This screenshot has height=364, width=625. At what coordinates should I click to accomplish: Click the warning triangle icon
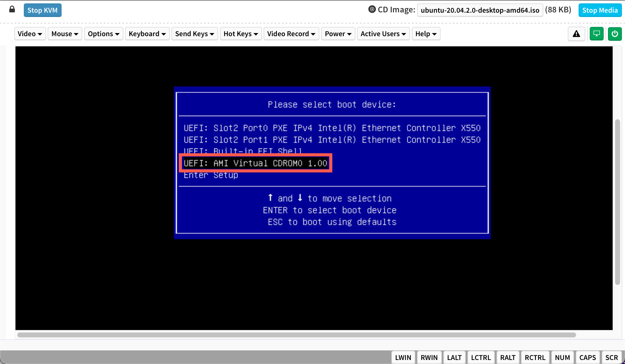click(576, 34)
